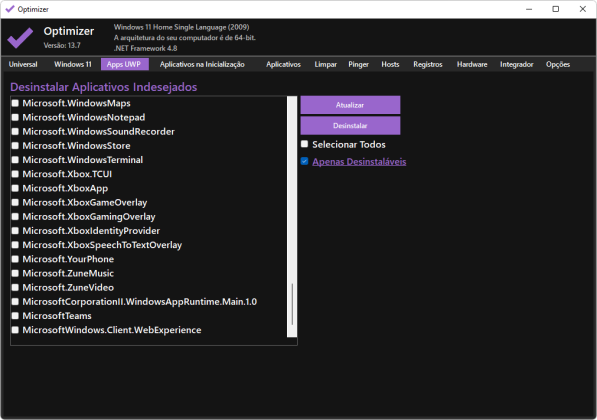The image size is (597, 420).
Task: Select the Microsoft.WindowsStore list entry text
Action: [x=76, y=146]
